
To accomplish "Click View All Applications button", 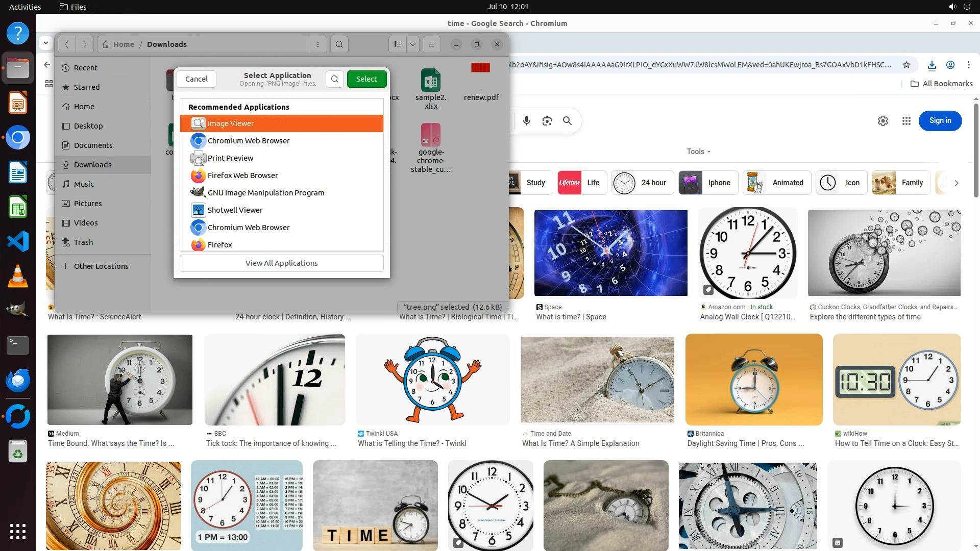I will tap(281, 263).
